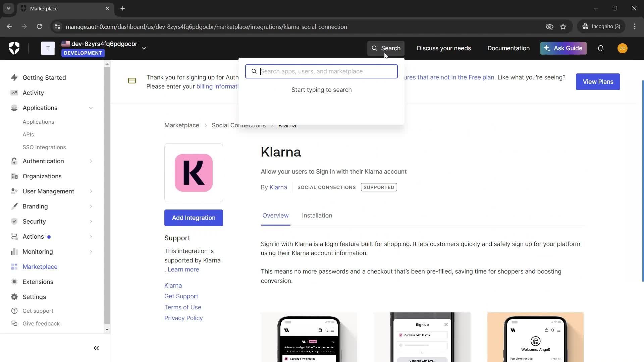Open the Learn more support link
644x362 pixels.
183,269
